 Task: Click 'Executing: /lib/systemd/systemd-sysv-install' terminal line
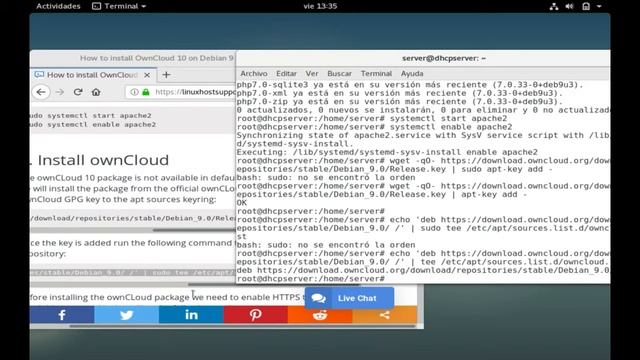point(387,152)
